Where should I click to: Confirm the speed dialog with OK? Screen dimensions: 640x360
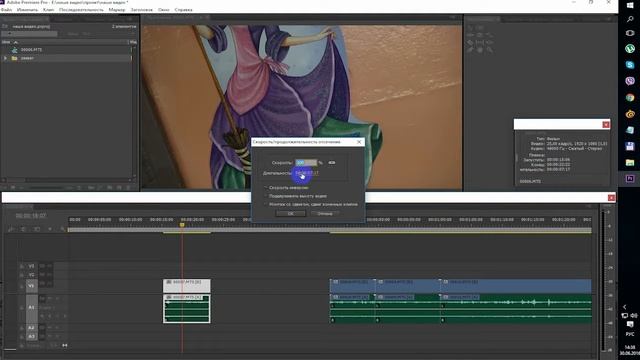[x=290, y=213]
